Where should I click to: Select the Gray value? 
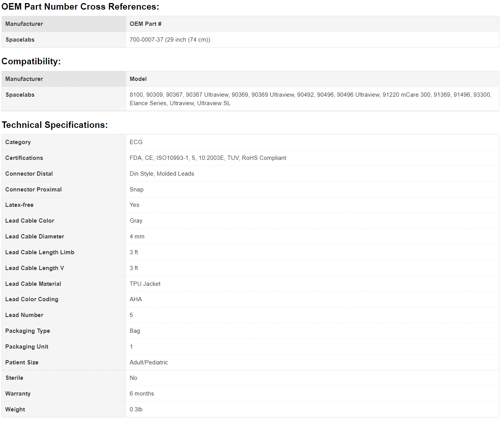pos(136,221)
